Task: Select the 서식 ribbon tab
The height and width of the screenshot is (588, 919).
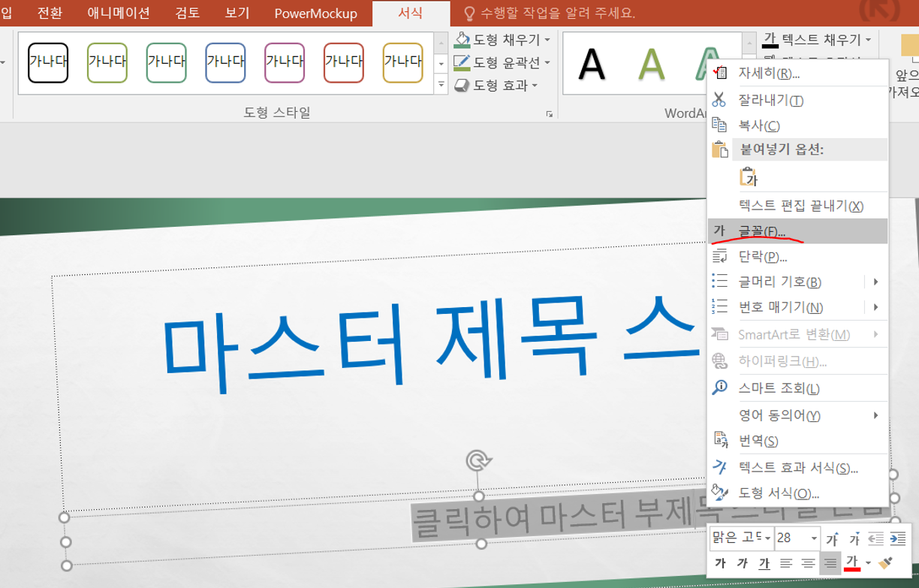Action: pos(410,13)
